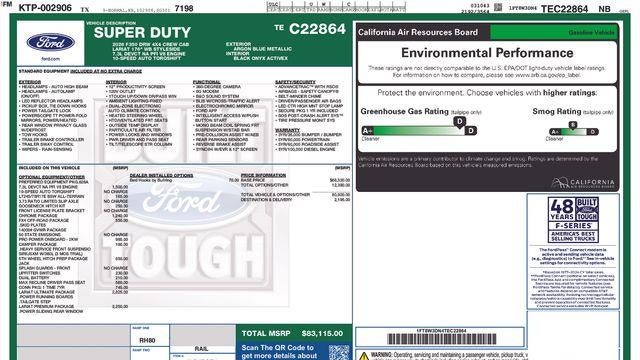Click OPTIONAL EQUIPMENT/OTHER heading

click(52, 177)
